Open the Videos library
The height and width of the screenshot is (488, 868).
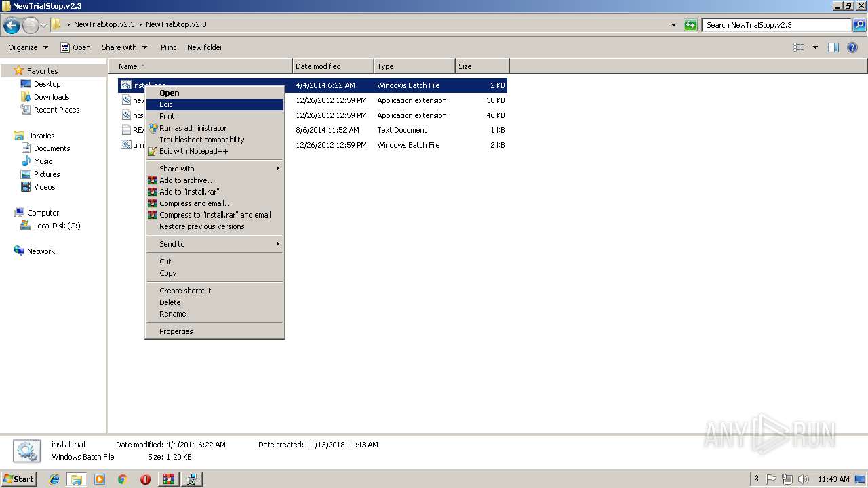[45, 187]
